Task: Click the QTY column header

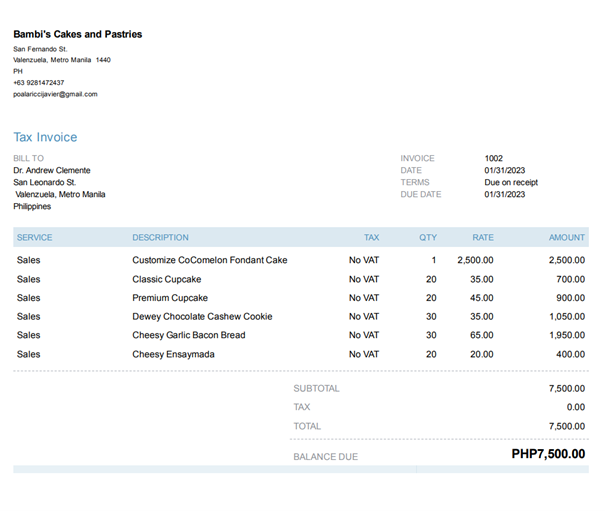Action: point(428,237)
